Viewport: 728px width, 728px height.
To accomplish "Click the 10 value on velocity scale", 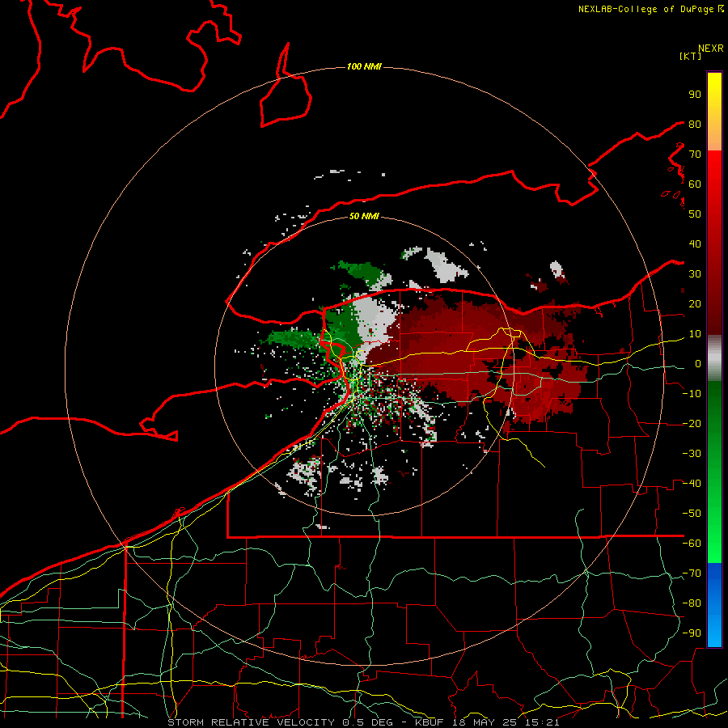I will click(695, 334).
